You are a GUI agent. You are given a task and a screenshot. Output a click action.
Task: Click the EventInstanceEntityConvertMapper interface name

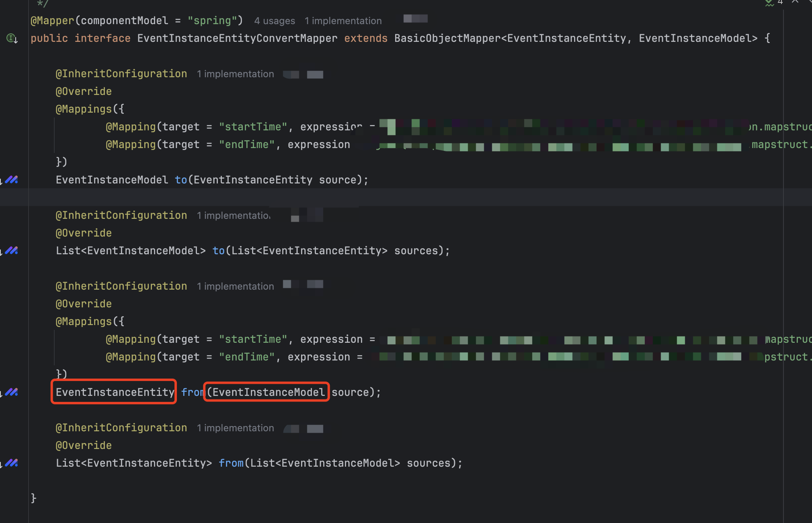pyautogui.click(x=237, y=39)
